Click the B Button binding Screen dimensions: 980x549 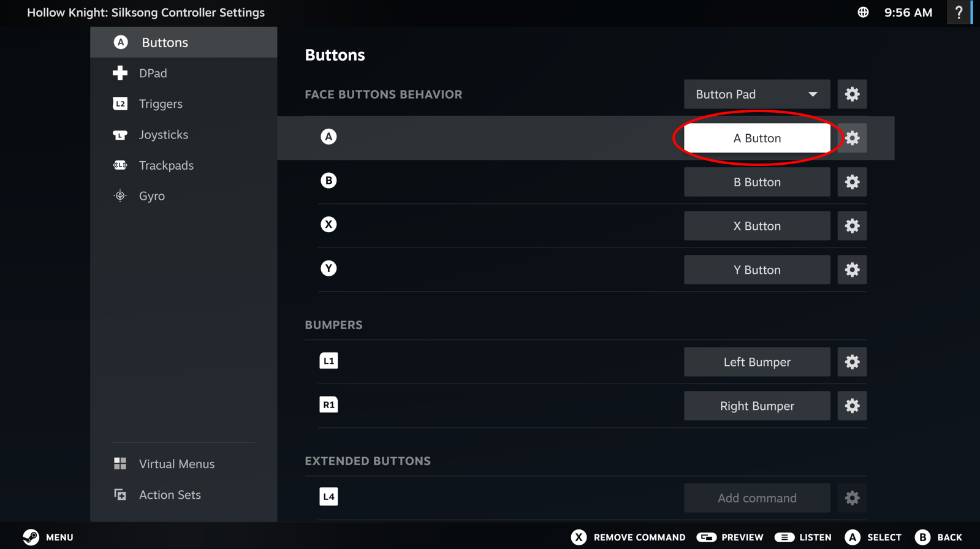coord(757,182)
